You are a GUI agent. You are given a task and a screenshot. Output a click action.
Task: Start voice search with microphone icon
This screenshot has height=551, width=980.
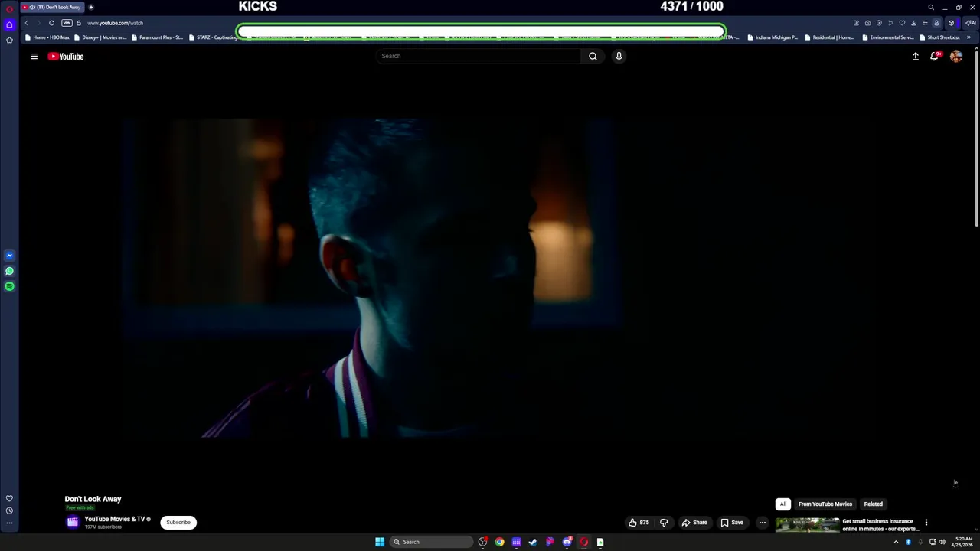tap(619, 56)
